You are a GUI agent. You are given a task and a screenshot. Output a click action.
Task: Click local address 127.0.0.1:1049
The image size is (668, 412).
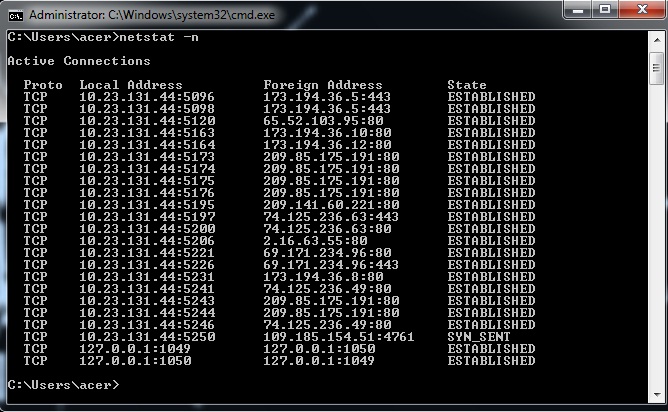135,349
